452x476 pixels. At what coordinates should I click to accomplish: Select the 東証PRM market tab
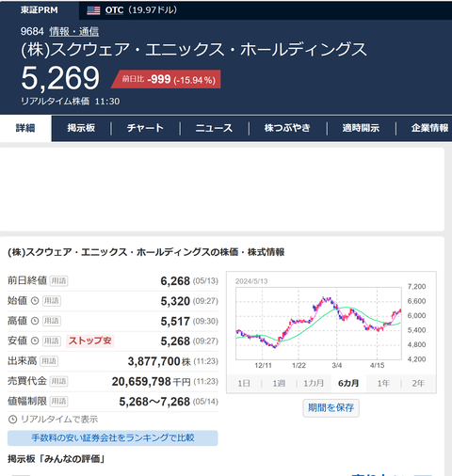[x=40, y=10]
